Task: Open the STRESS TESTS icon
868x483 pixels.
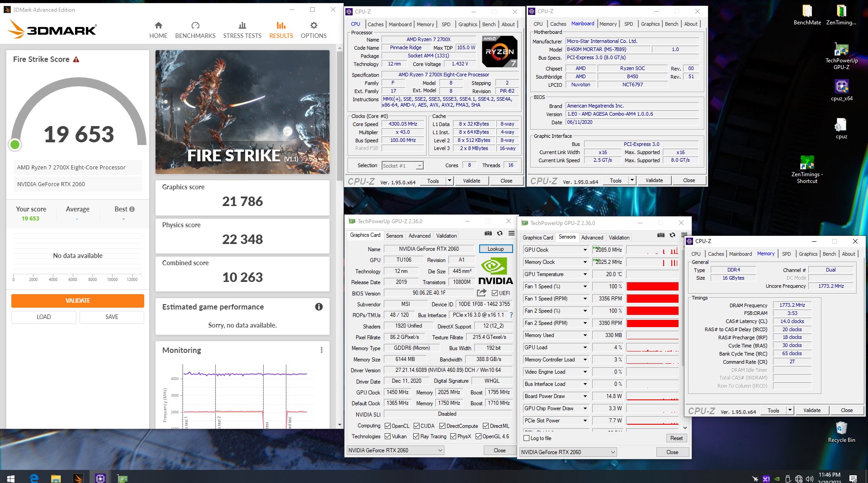Action: (242, 26)
